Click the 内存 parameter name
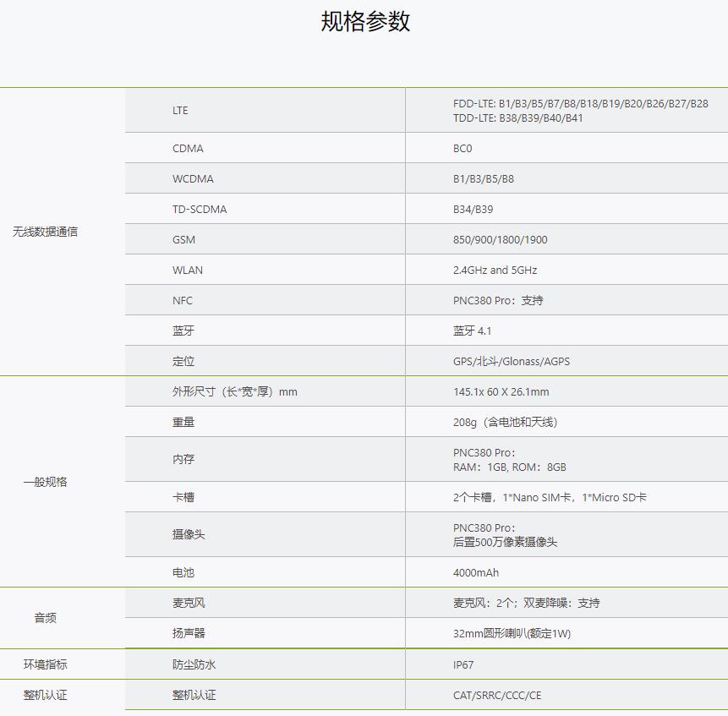 [183, 459]
